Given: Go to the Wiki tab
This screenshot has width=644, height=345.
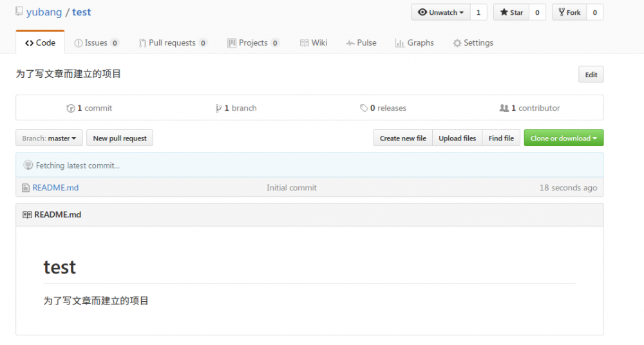Looking at the screenshot, I should [314, 42].
